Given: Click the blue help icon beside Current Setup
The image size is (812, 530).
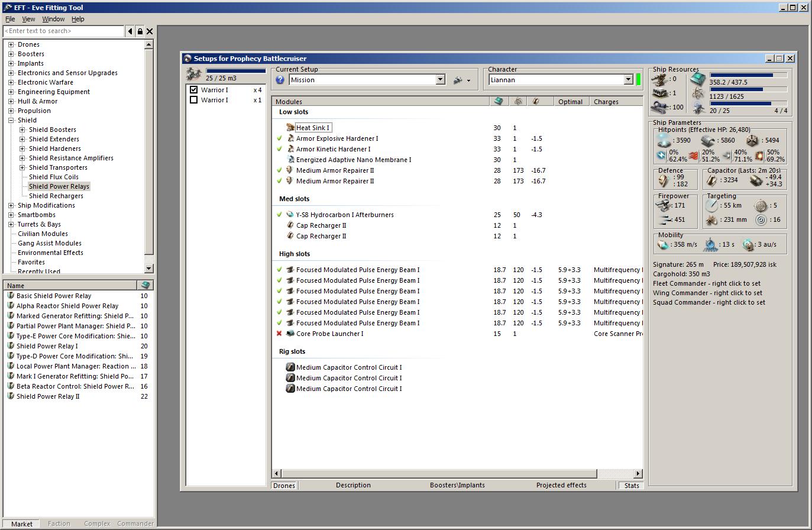Looking at the screenshot, I should (280, 80).
